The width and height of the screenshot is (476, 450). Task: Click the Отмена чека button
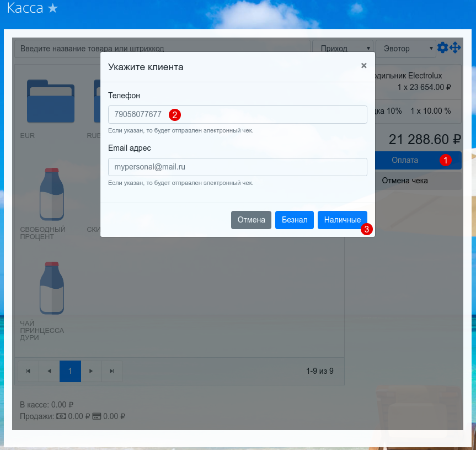[x=405, y=181]
